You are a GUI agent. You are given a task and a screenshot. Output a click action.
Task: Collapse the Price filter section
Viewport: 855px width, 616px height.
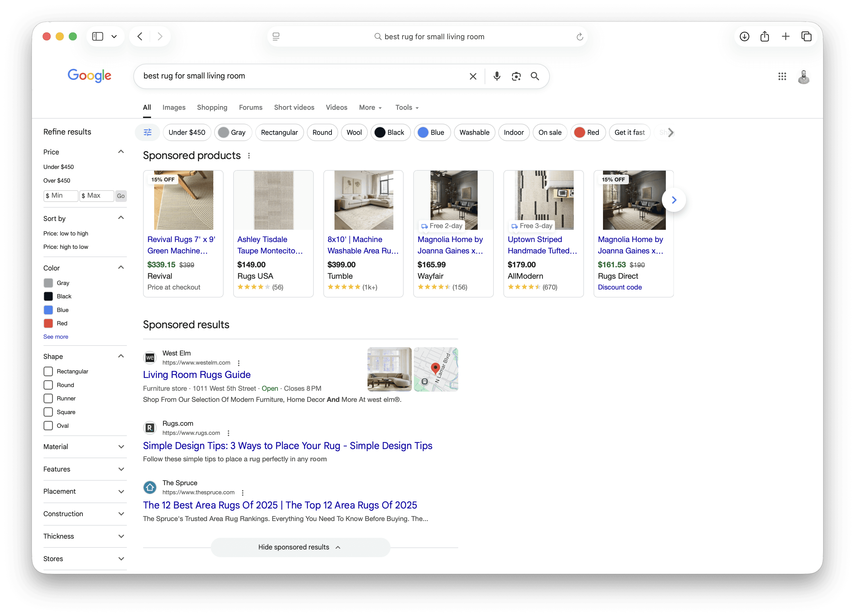pos(121,152)
